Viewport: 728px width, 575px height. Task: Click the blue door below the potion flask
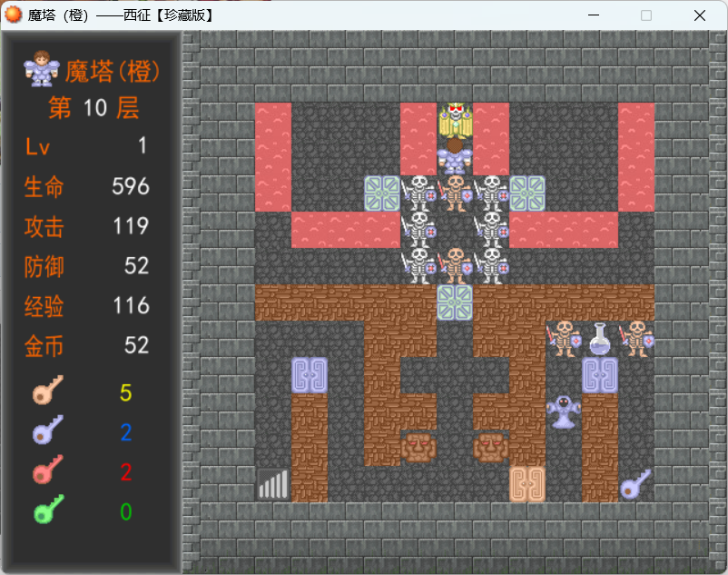point(600,375)
